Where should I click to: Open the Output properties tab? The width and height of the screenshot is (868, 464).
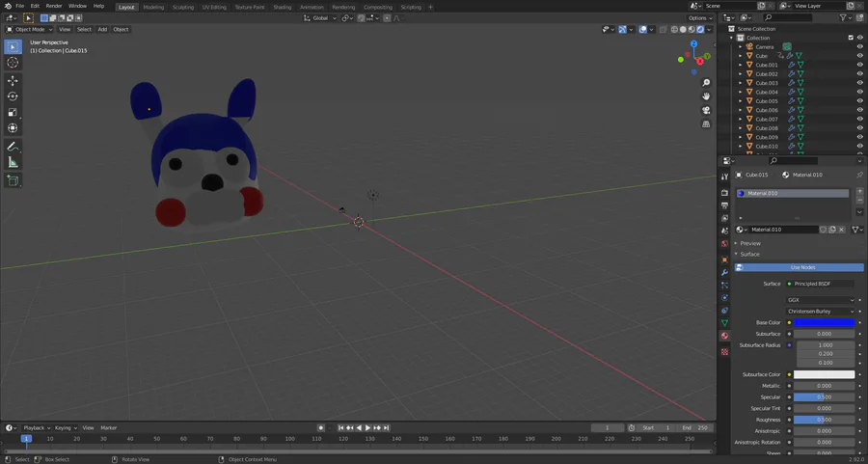tap(724, 205)
